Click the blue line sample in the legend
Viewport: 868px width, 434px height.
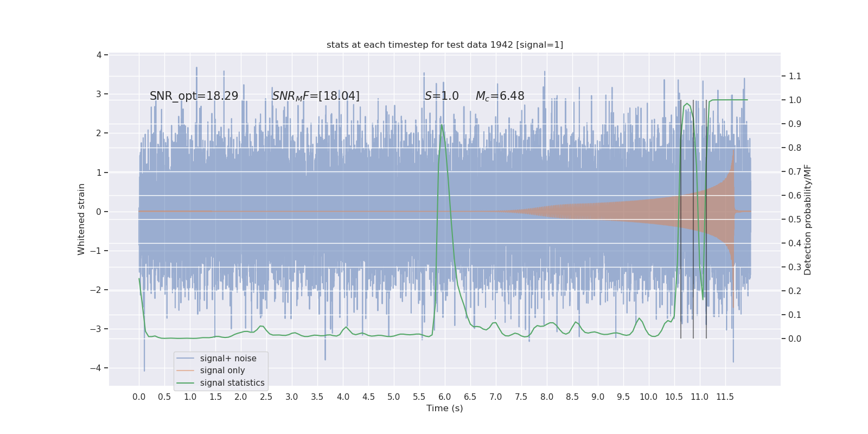pyautogui.click(x=186, y=359)
